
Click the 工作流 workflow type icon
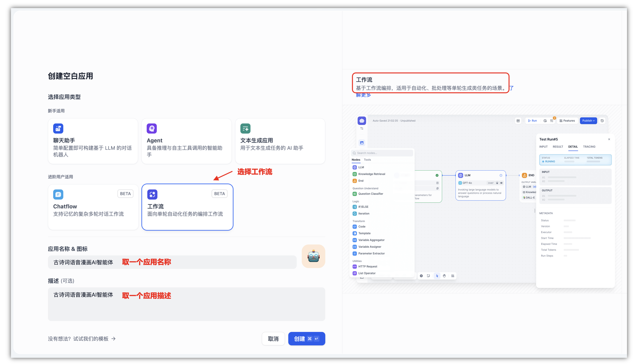click(x=152, y=194)
